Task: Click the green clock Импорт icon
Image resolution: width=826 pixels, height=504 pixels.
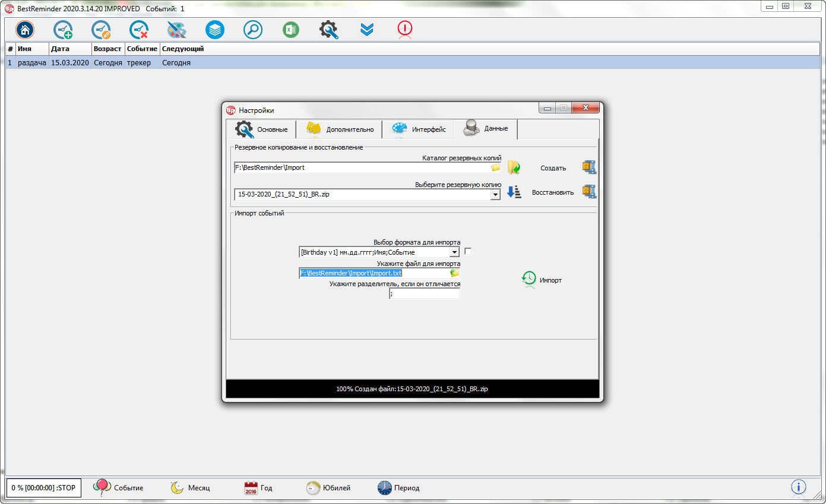Action: click(x=528, y=279)
